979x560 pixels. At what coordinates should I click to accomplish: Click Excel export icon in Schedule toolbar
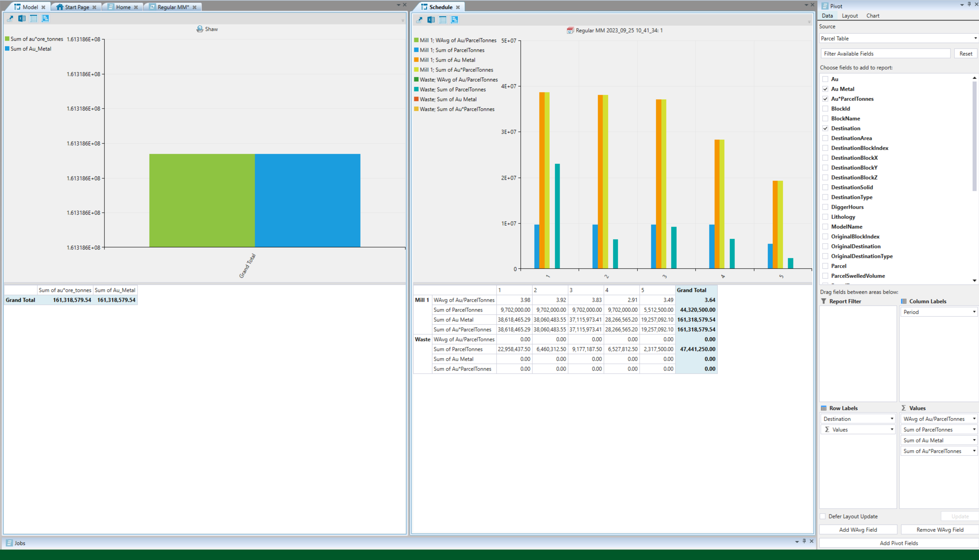pos(431,20)
